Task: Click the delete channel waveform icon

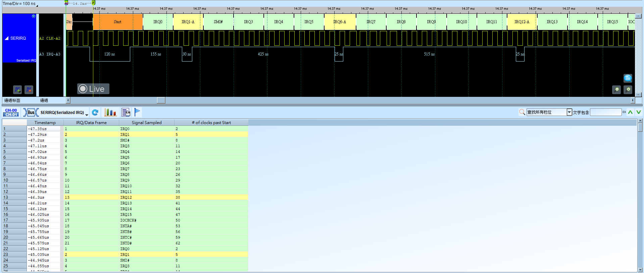Action: coord(29,90)
